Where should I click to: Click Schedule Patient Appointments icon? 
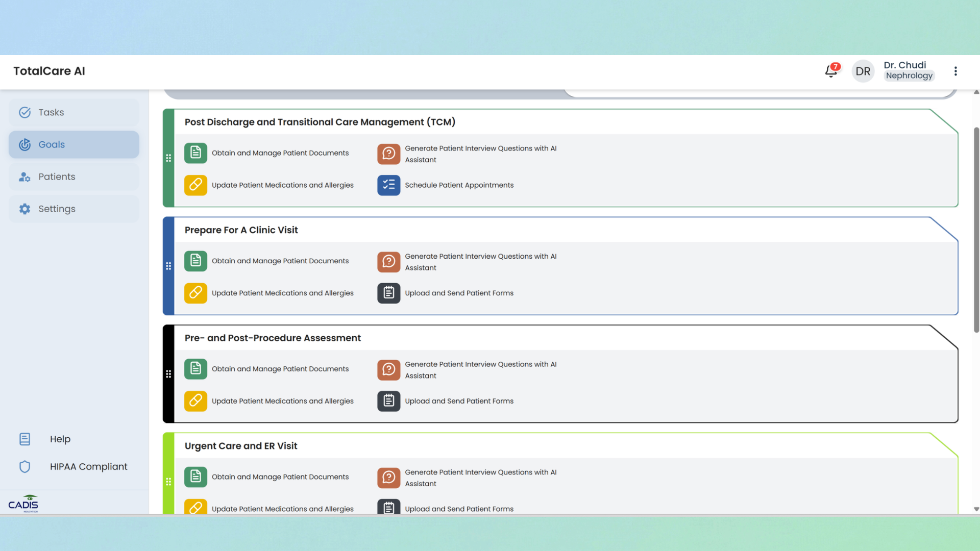click(x=388, y=185)
